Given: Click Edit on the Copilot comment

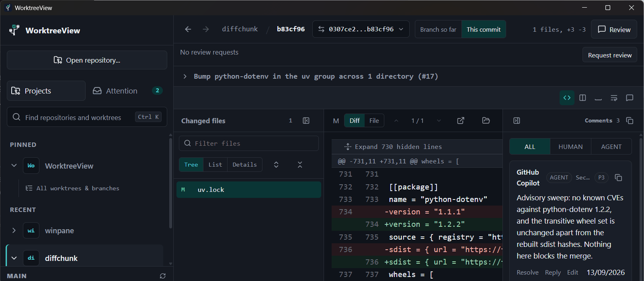Looking at the screenshot, I should point(572,272).
